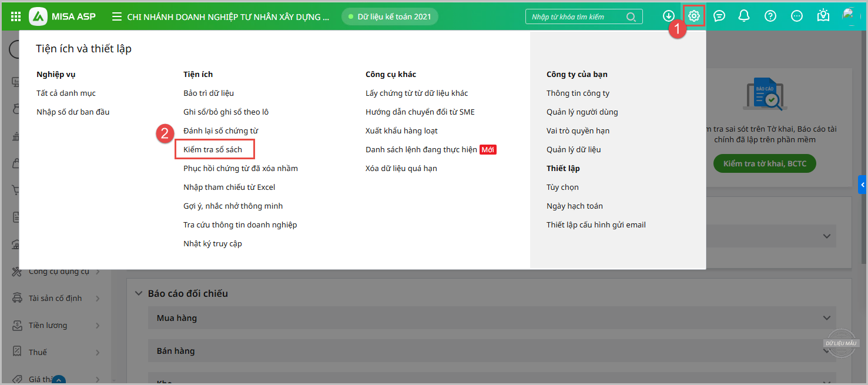This screenshot has width=868, height=385.
Task: Select Đánh lại số chứng từ
Action: [220, 130]
